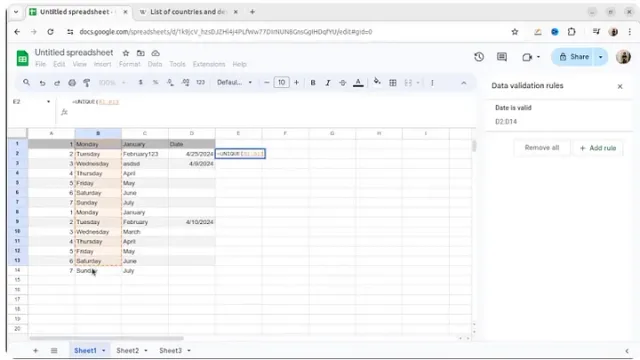This screenshot has height=360, width=640.
Task: Format as currency
Action: click(140, 82)
